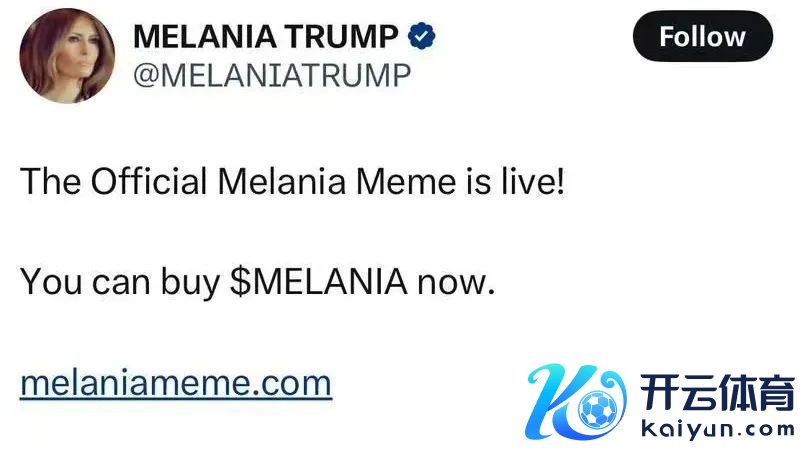Click the word 'TRUMP' in the display name
Screen dimensions: 810x462
[x=341, y=37]
